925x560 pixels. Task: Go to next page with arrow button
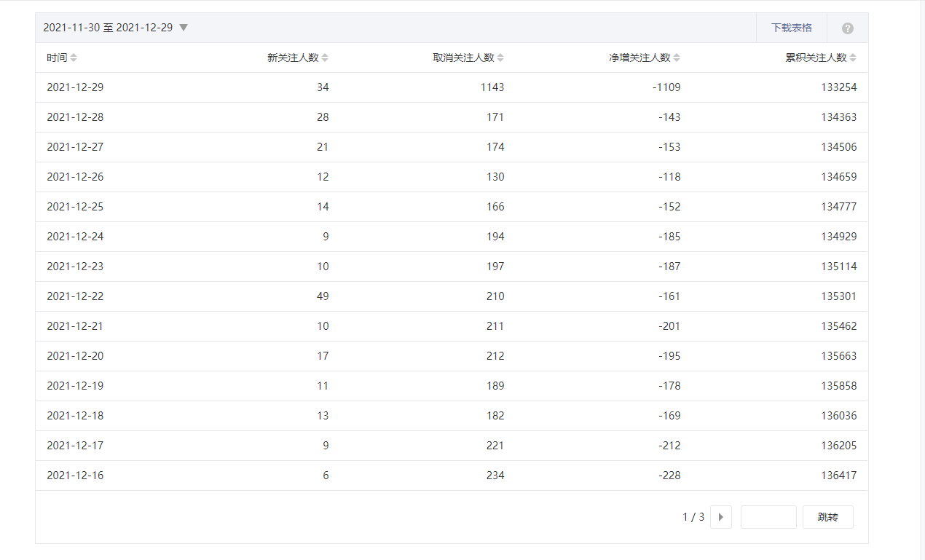point(720,517)
